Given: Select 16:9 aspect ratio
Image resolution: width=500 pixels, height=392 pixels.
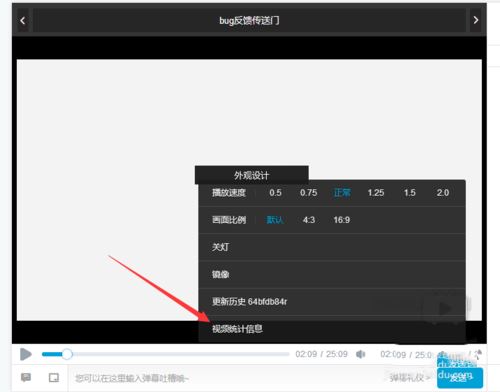Looking at the screenshot, I should 342,220.
